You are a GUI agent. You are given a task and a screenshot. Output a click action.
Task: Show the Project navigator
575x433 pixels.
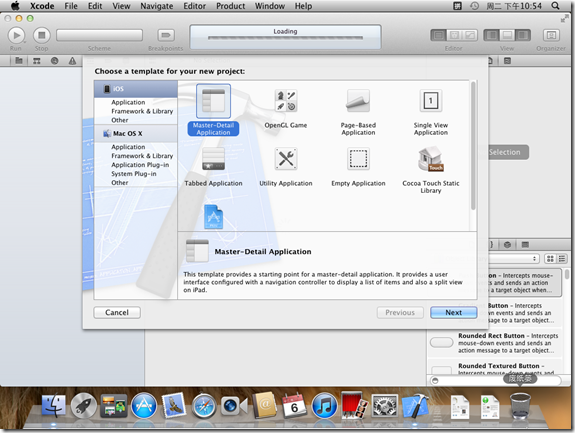19,61
